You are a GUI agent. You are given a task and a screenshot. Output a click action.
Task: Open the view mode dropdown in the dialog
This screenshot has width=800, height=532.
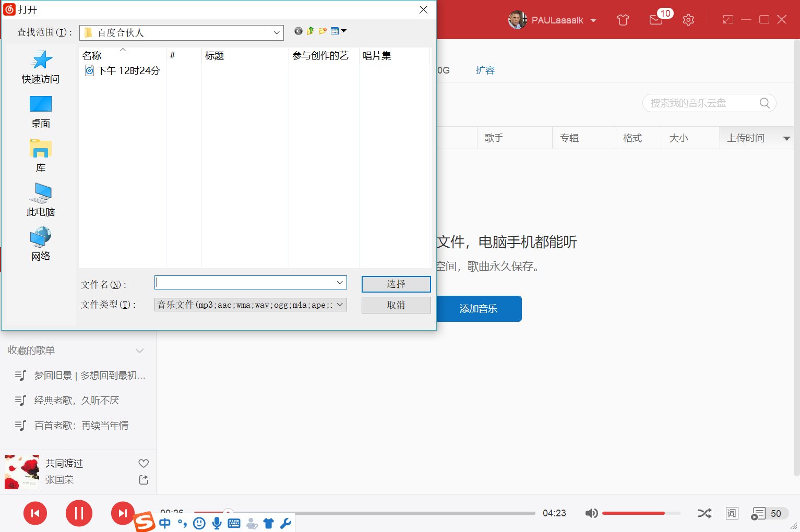(338, 31)
